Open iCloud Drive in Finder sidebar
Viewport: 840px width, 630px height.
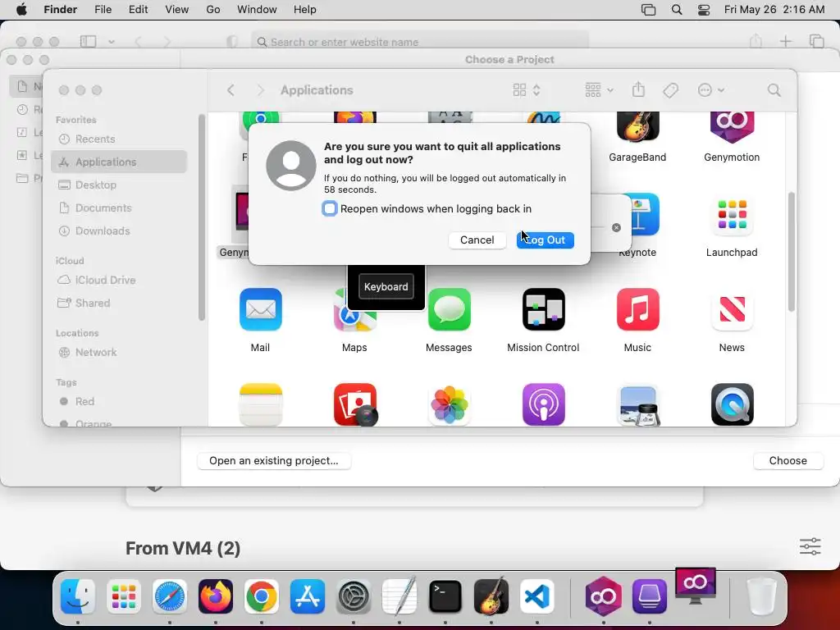pyautogui.click(x=119, y=280)
